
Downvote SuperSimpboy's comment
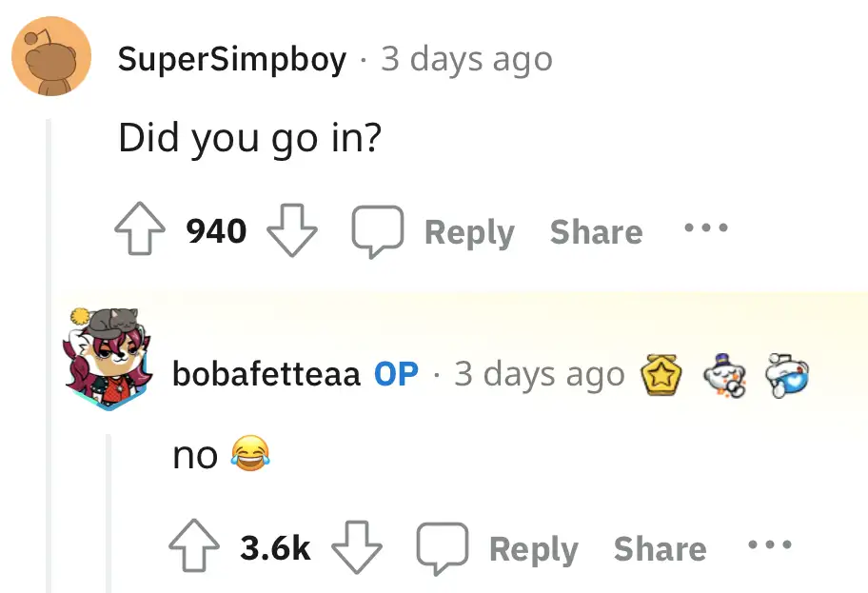tap(292, 230)
